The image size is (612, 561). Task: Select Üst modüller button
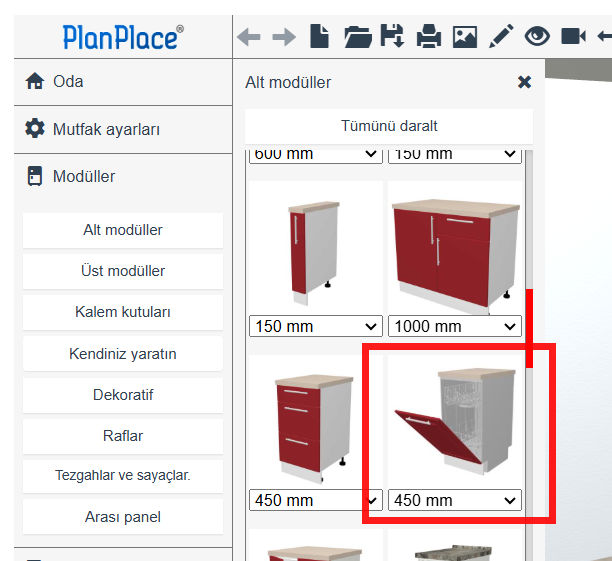123,271
